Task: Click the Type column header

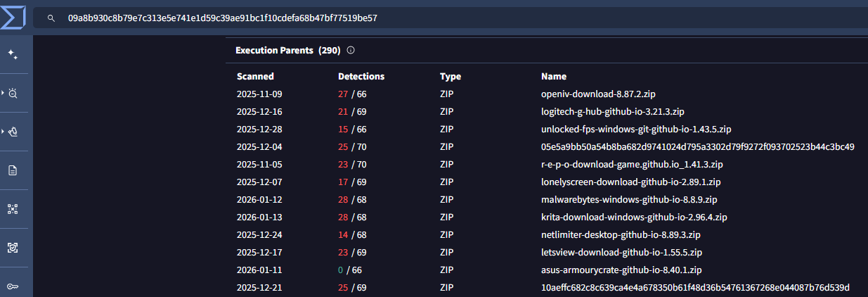Action: 451,77
